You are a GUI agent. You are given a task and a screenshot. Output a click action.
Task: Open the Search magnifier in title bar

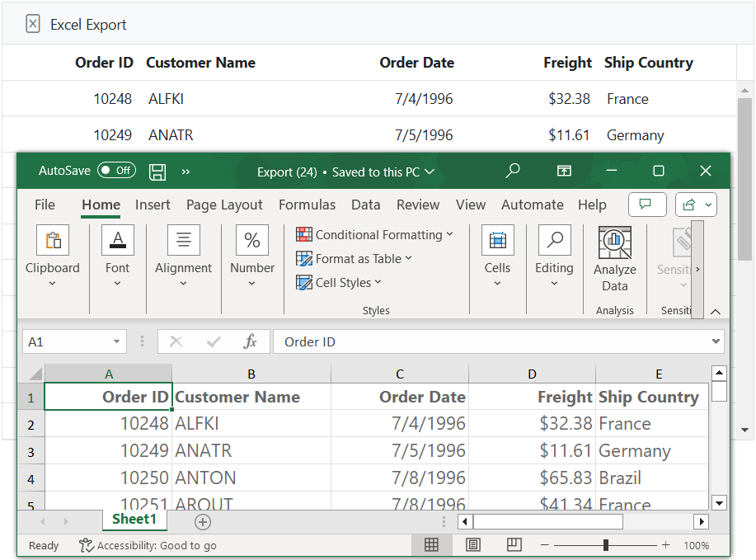[x=513, y=171]
